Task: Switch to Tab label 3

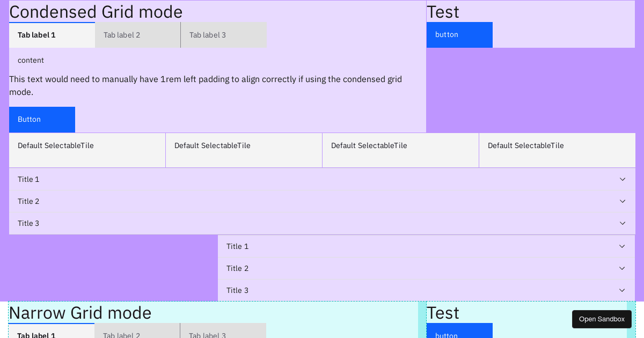Action: (x=223, y=34)
